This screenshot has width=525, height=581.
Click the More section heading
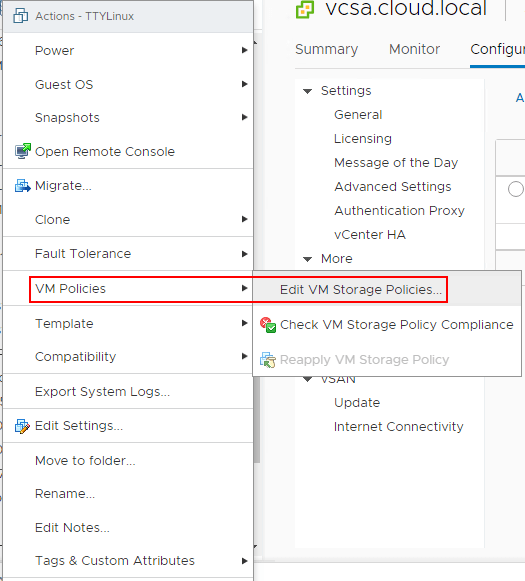336,259
